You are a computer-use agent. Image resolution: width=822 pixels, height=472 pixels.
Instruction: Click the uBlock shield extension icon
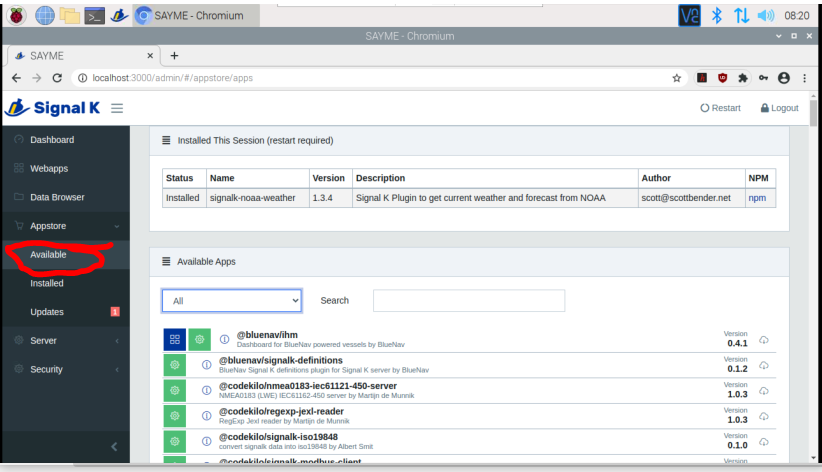[722, 78]
